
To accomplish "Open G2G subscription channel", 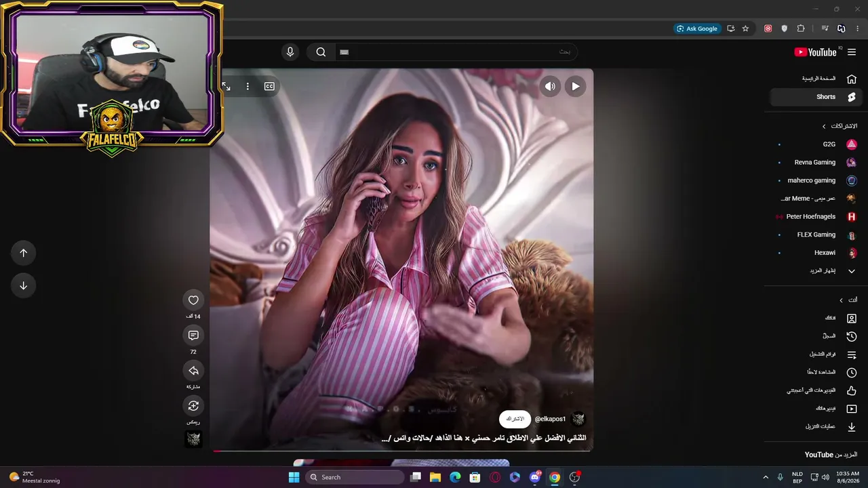I will point(816,144).
